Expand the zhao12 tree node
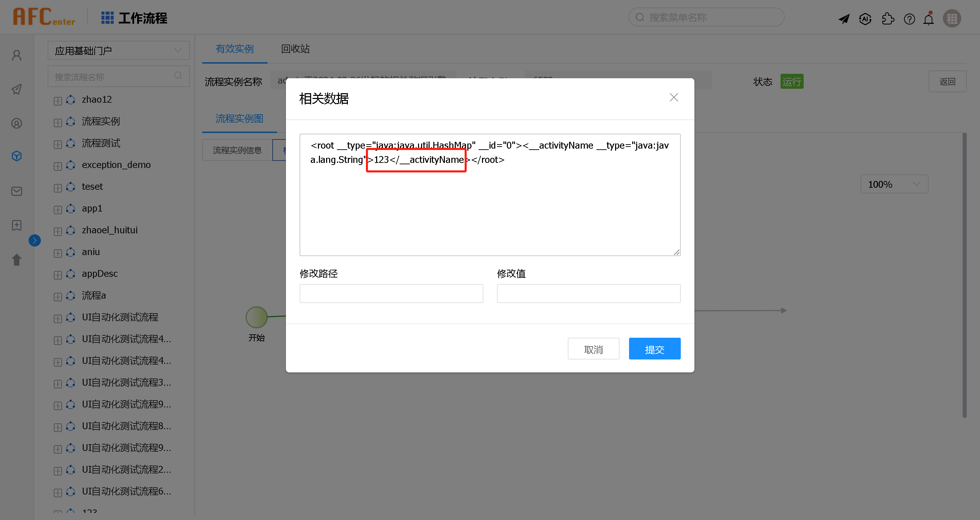Viewport: 980px width, 520px height. click(58, 100)
